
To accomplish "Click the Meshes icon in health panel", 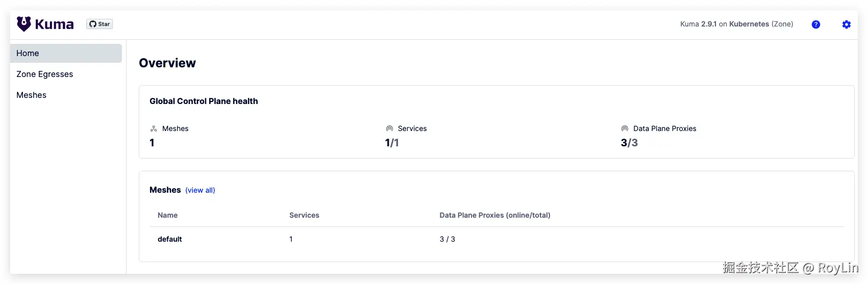I will [x=154, y=129].
